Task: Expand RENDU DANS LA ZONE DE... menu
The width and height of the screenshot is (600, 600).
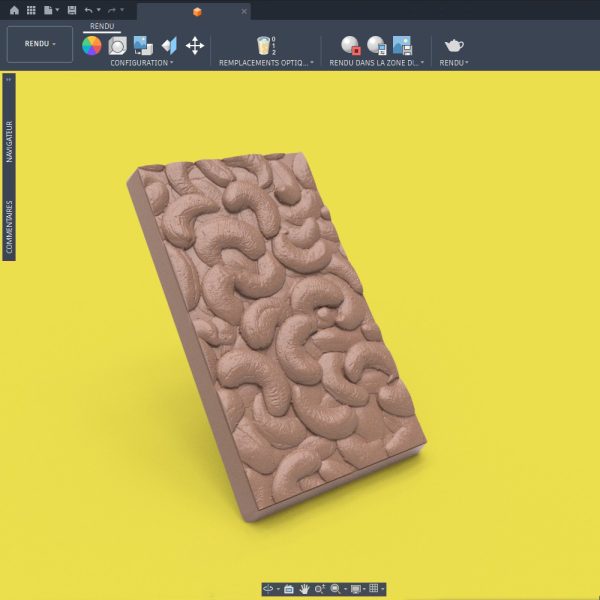Action: (x=377, y=63)
